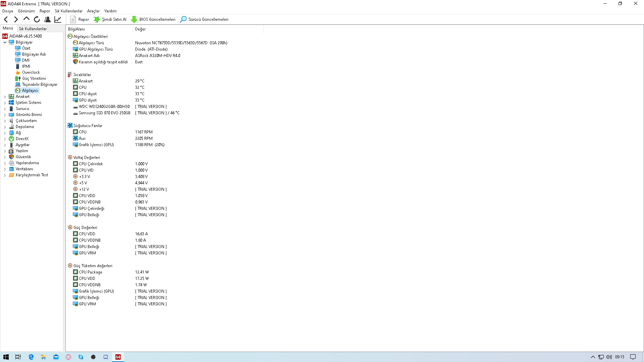Expand the Görüntü Birimi node

(x=5, y=115)
